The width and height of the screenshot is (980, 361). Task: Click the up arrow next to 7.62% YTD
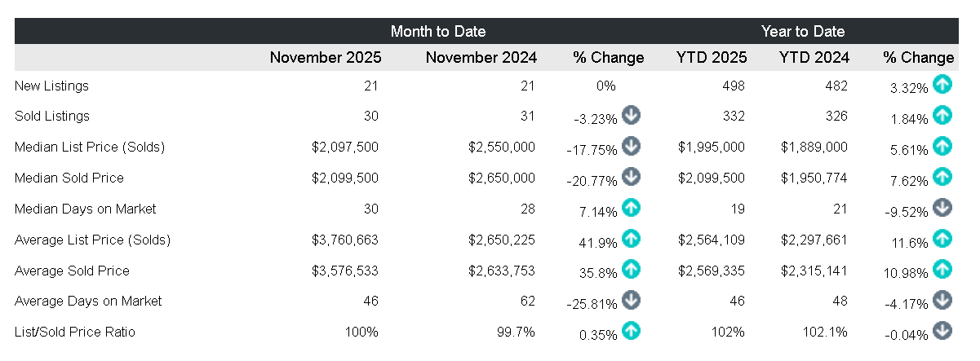coord(942,177)
